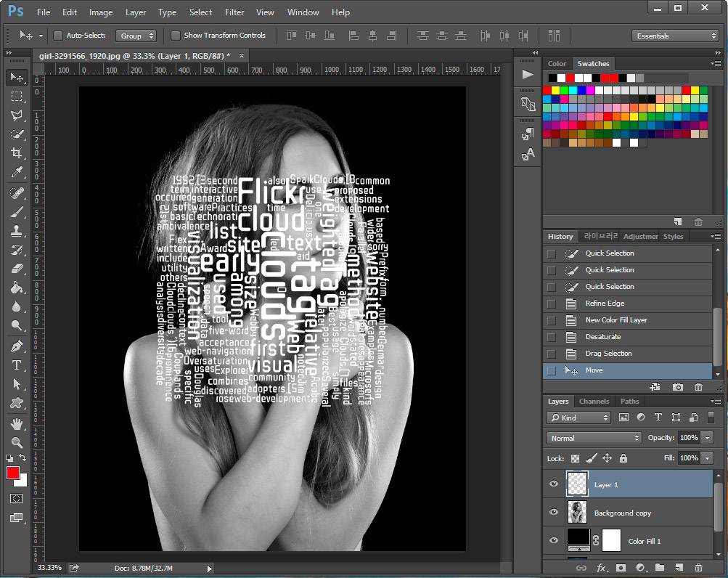
Task: Click the red foreground color swatch
Action: click(13, 473)
